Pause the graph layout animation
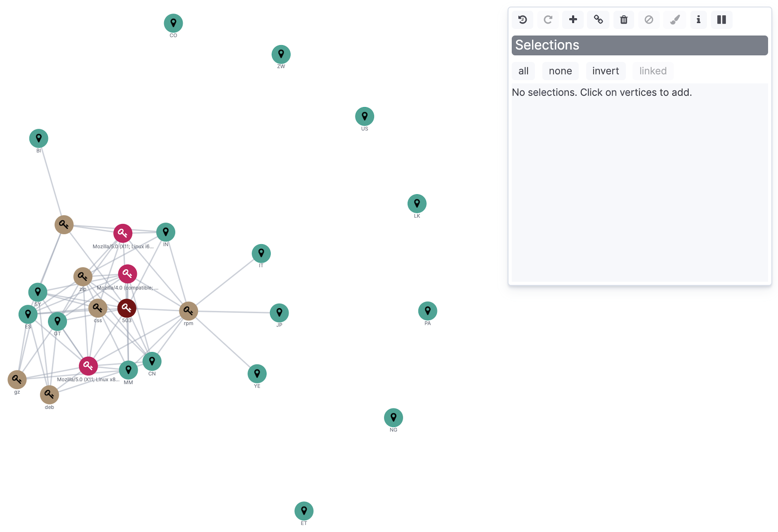This screenshot has width=778, height=532. point(721,20)
